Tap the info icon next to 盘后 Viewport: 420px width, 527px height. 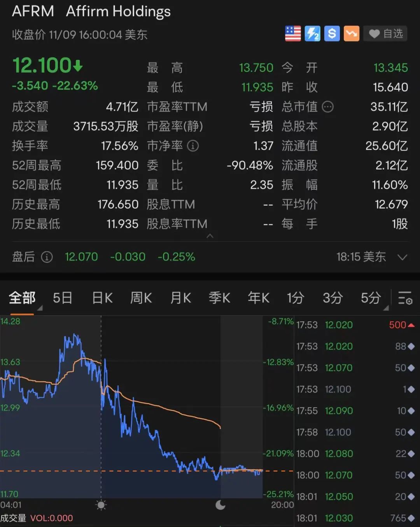click(x=47, y=257)
